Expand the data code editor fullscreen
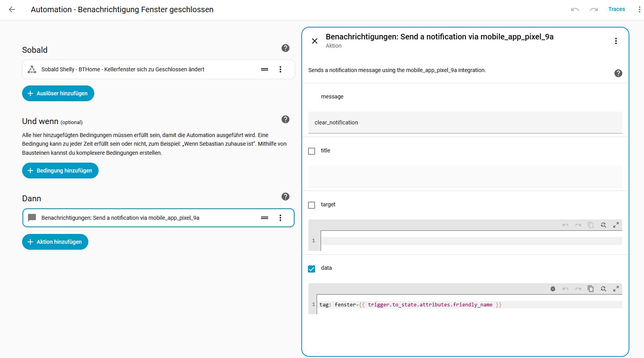Viewport: 644px width, 358px height. click(616, 289)
